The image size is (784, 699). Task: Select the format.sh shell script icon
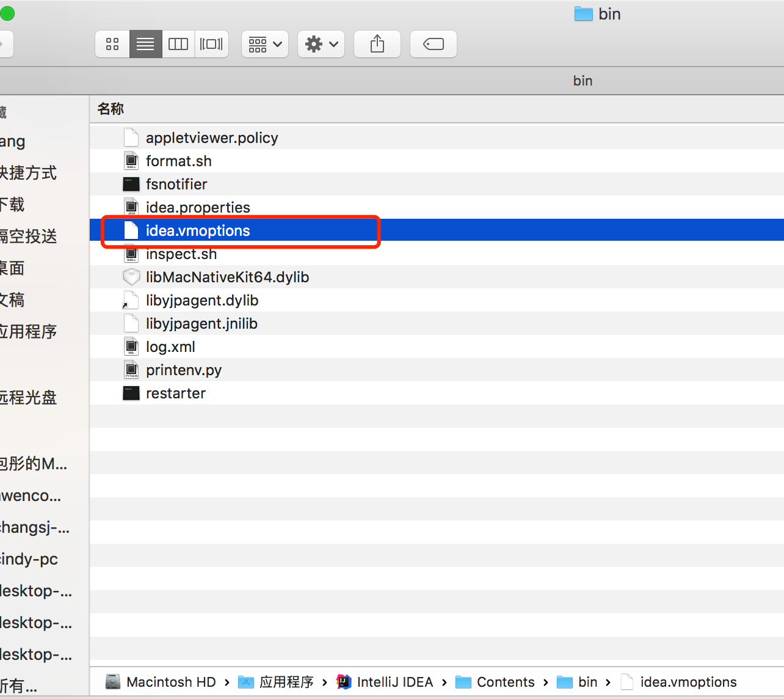[x=131, y=161]
